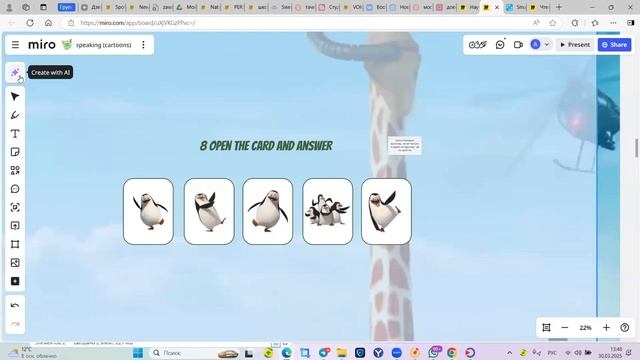This screenshot has width=640, height=360.
Task: Click the user avatar labeled A
Action: pyautogui.click(x=535, y=44)
